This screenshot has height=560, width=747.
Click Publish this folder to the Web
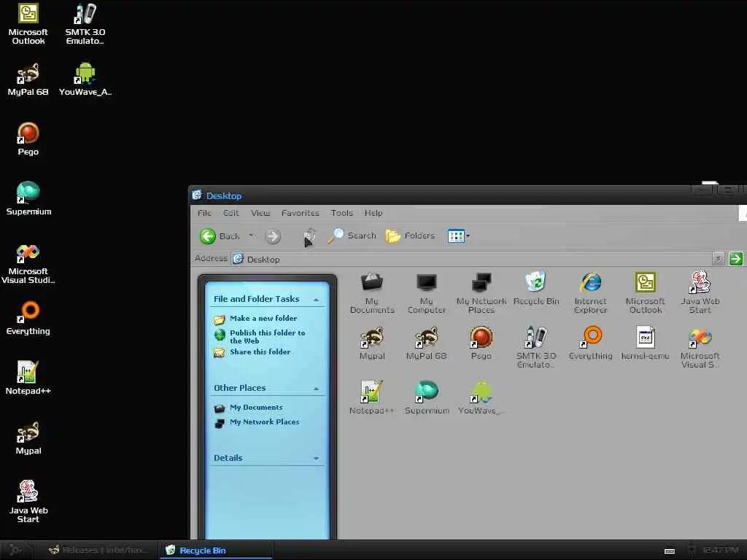267,337
